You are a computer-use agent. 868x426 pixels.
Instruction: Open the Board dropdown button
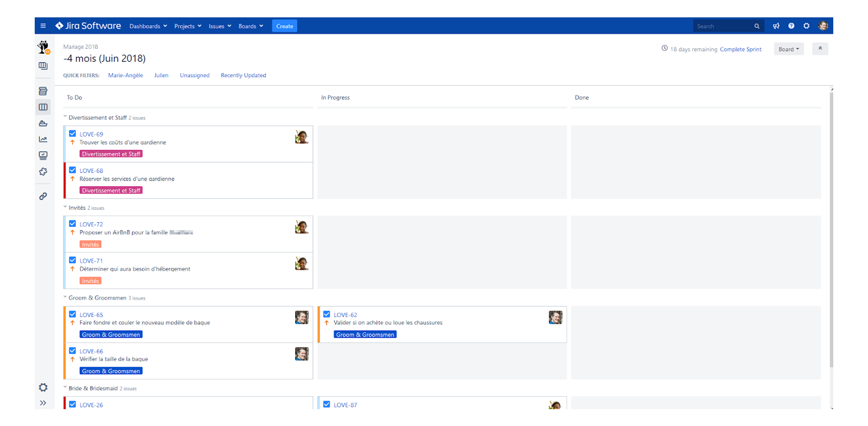[x=789, y=49]
